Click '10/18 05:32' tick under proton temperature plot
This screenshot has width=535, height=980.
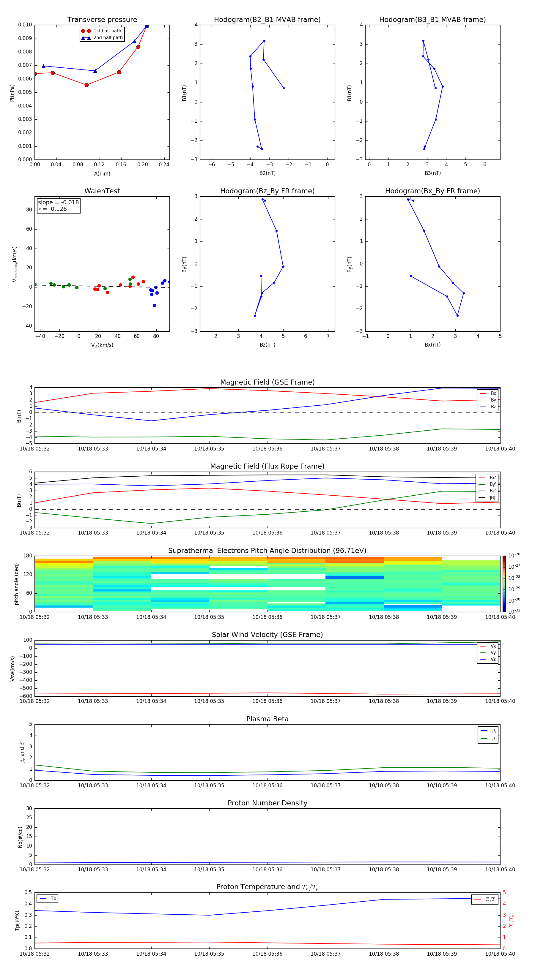point(35,954)
